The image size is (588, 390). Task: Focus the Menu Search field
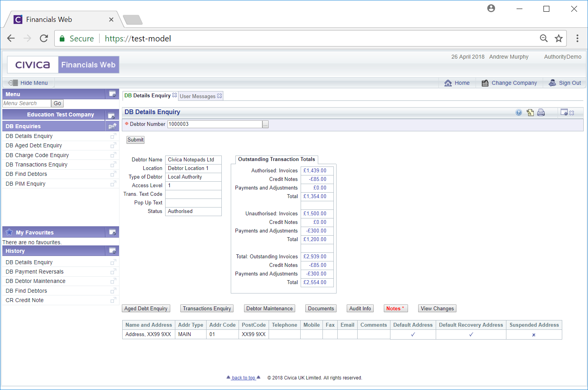coord(27,103)
